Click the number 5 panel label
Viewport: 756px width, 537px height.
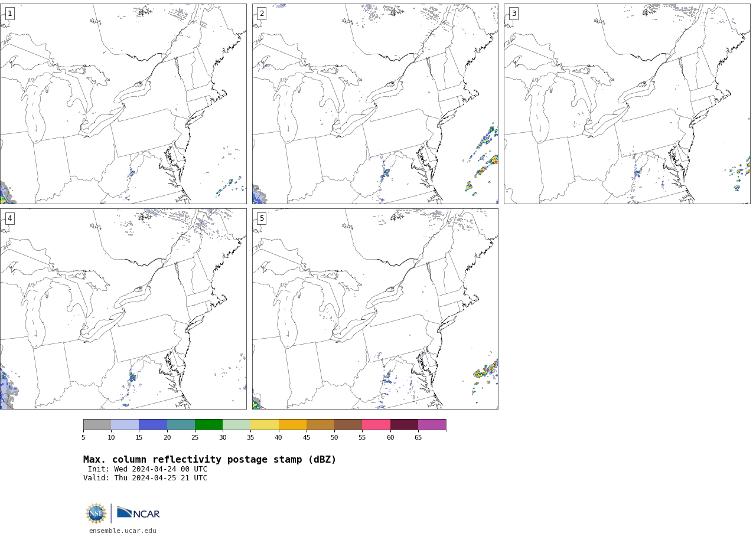pyautogui.click(x=262, y=218)
